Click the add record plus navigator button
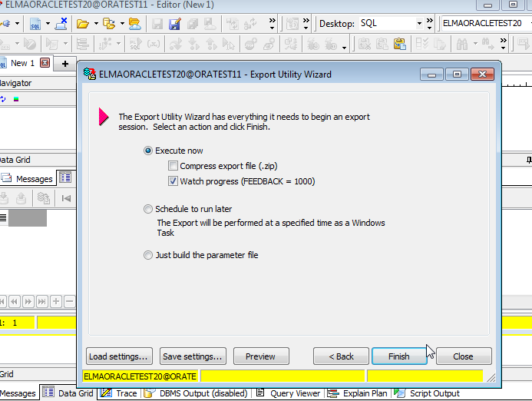 (x=55, y=301)
